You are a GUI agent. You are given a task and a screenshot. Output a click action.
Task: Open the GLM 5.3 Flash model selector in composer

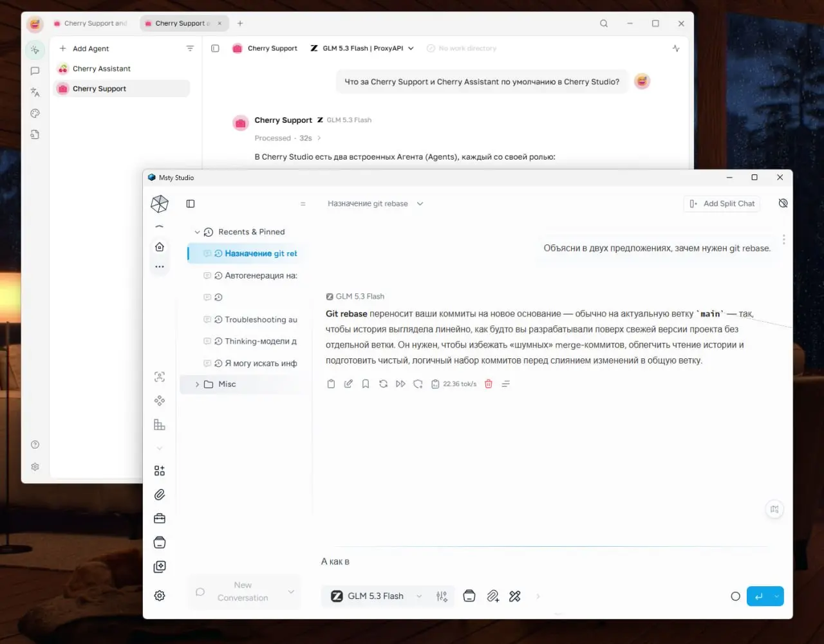click(x=376, y=596)
